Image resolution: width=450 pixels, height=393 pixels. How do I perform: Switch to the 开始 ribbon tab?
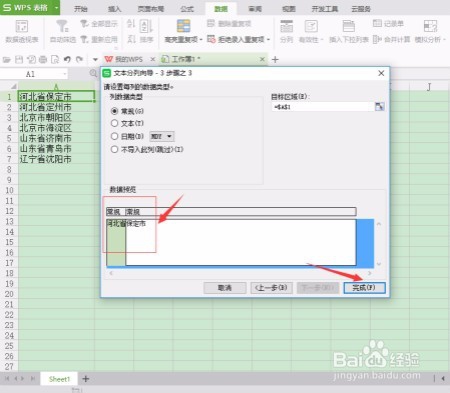[81, 9]
